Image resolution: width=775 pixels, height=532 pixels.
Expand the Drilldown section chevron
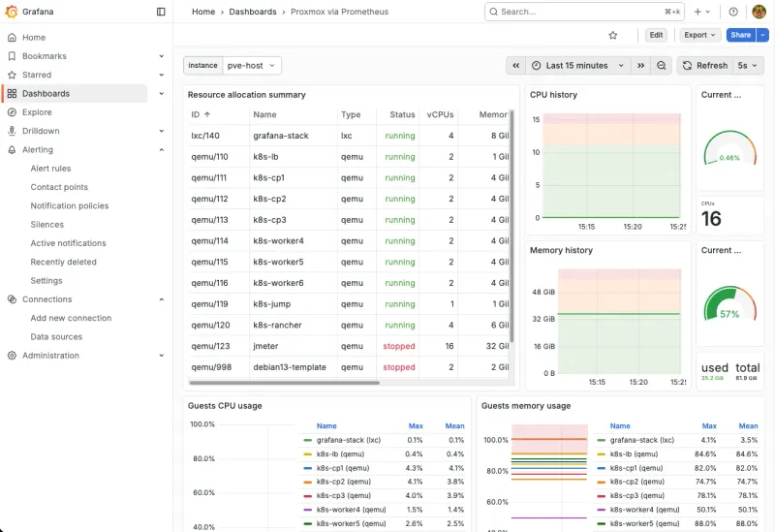161,131
